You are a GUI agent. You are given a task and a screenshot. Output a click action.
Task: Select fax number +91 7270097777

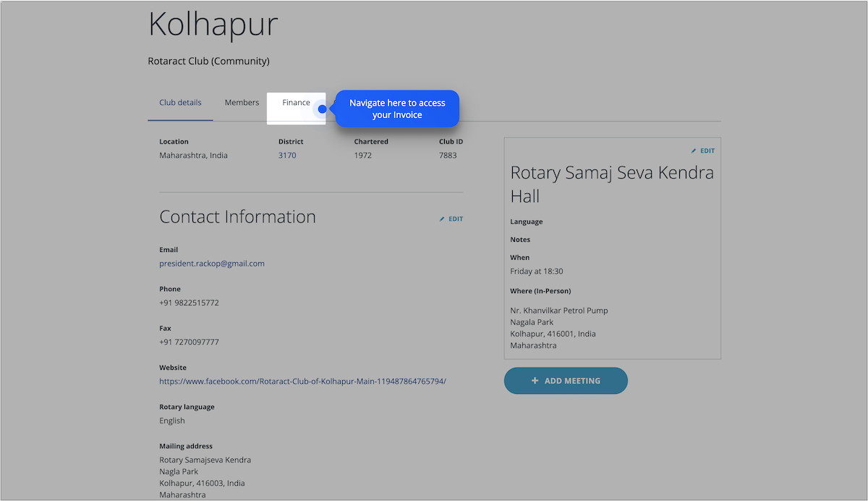coord(189,342)
